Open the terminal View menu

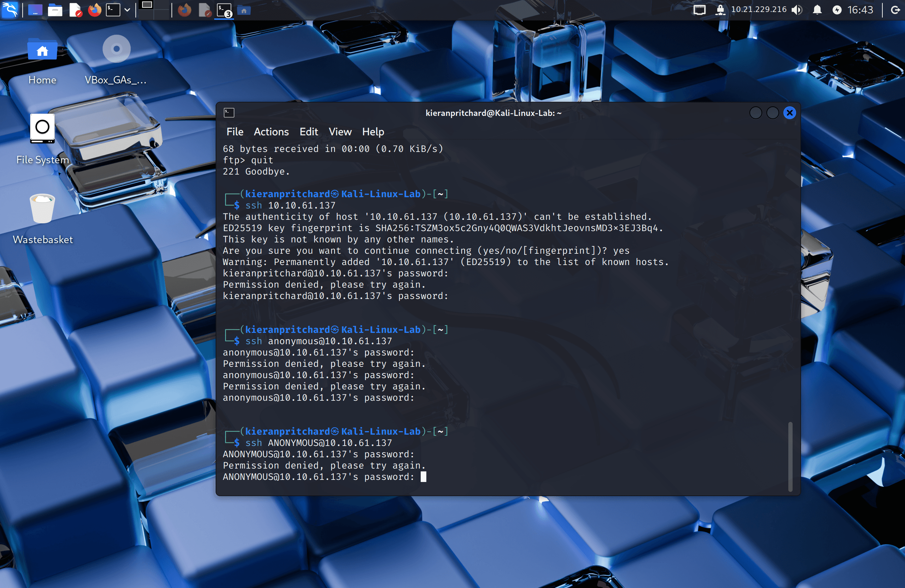[340, 131]
